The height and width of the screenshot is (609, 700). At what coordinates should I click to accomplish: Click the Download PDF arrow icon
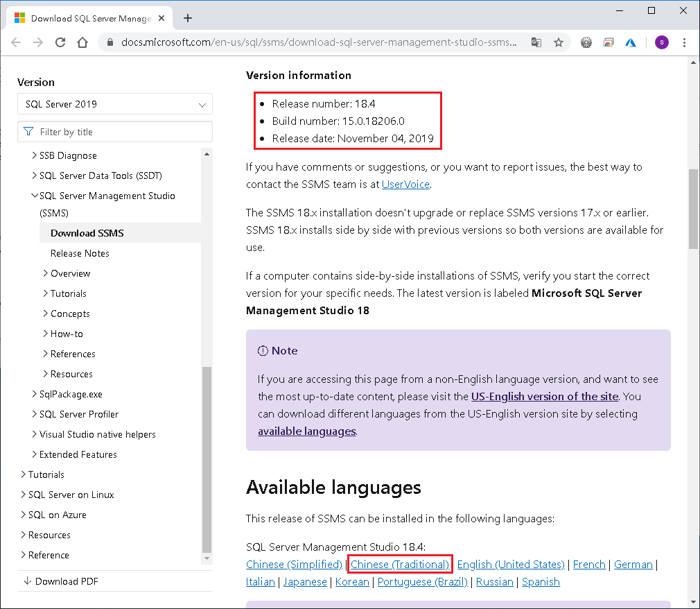coord(27,581)
